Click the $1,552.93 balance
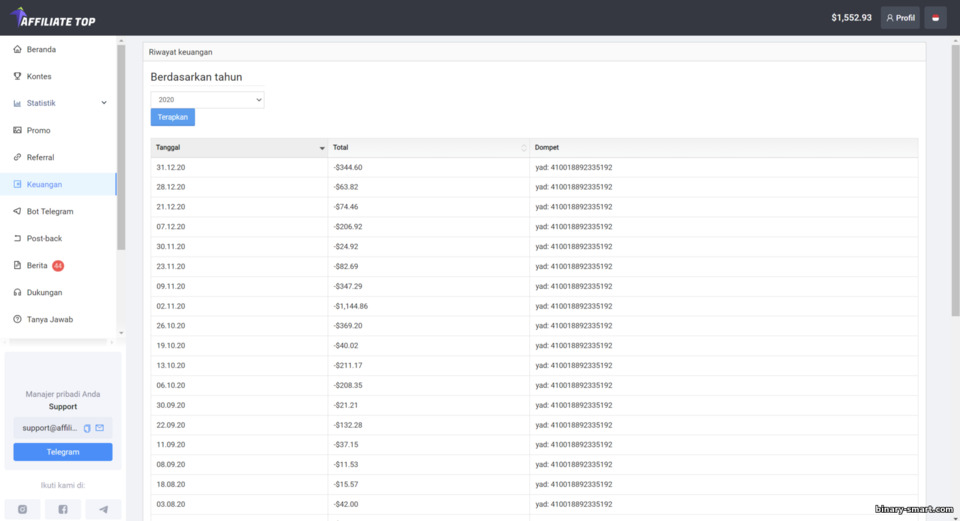Screen dimensions: 960x521 [x=851, y=18]
